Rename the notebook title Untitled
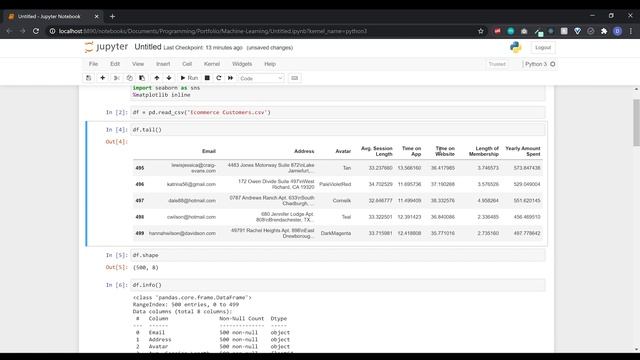The width and height of the screenshot is (640, 360). [x=148, y=47]
